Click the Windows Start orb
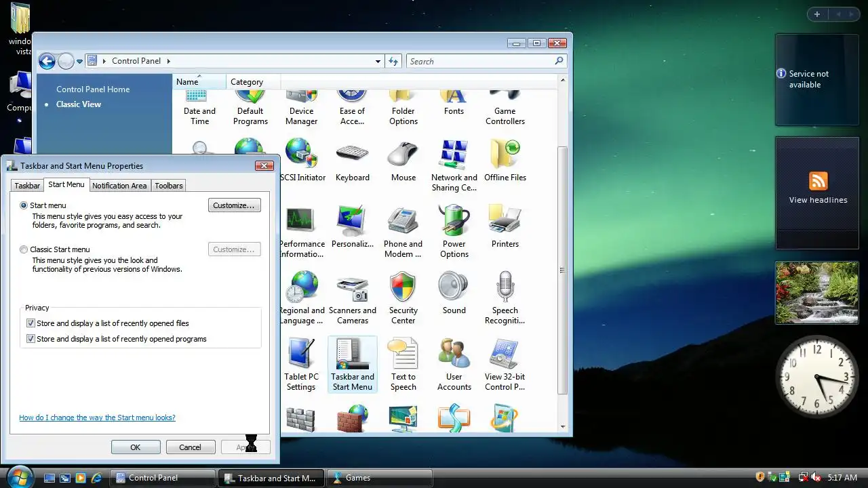The height and width of the screenshot is (488, 868). click(19, 477)
